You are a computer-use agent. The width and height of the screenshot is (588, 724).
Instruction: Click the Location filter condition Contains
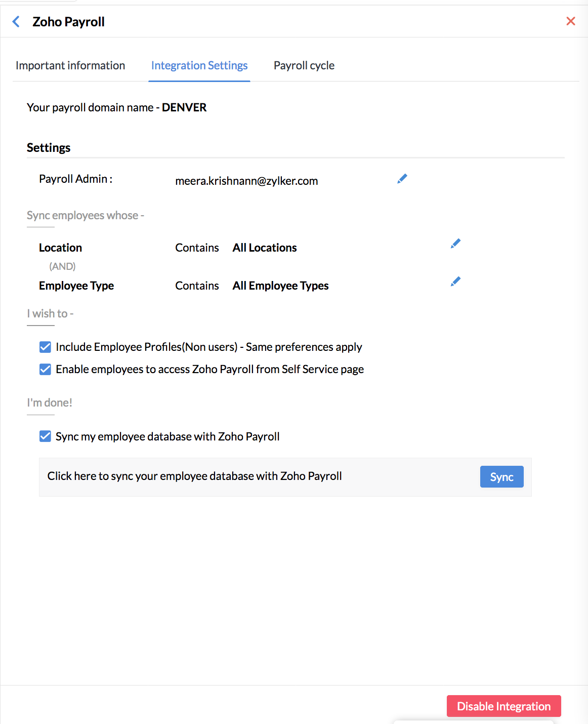click(197, 248)
